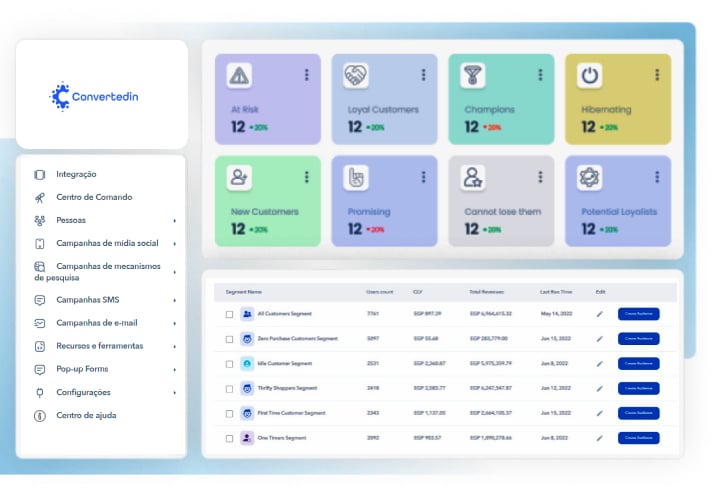
Task: Select the One Timers Segment checkbox
Action: pyautogui.click(x=229, y=439)
